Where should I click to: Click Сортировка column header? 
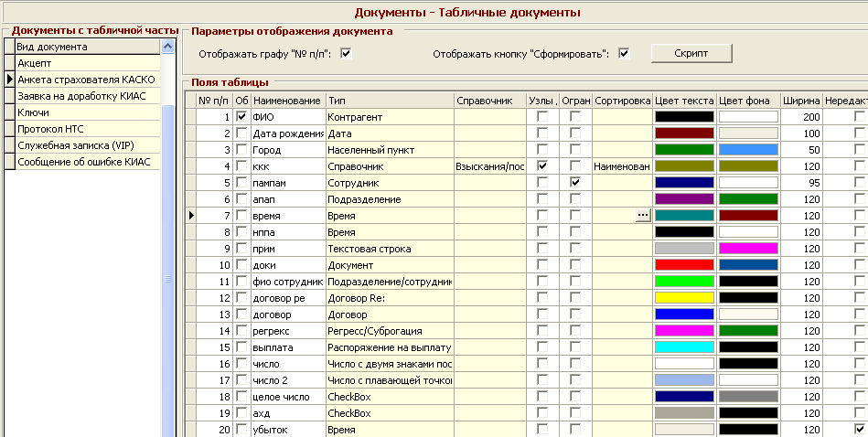pos(622,101)
